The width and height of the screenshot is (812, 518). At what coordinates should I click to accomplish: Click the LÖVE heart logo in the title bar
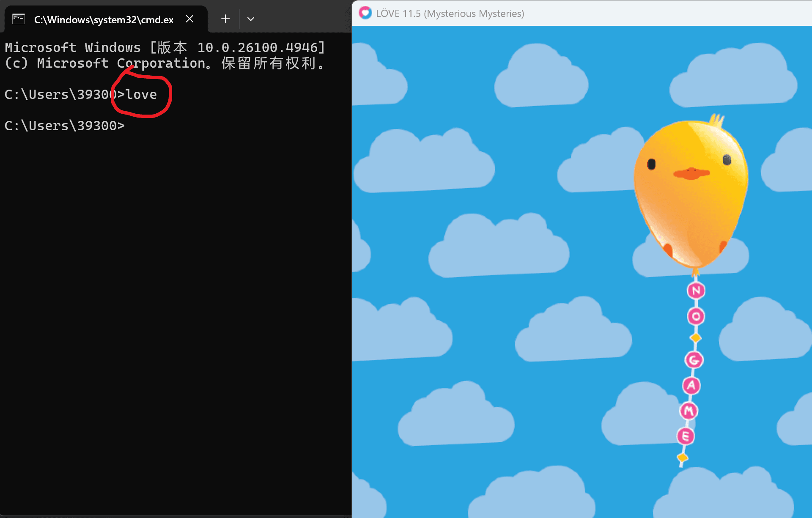365,13
